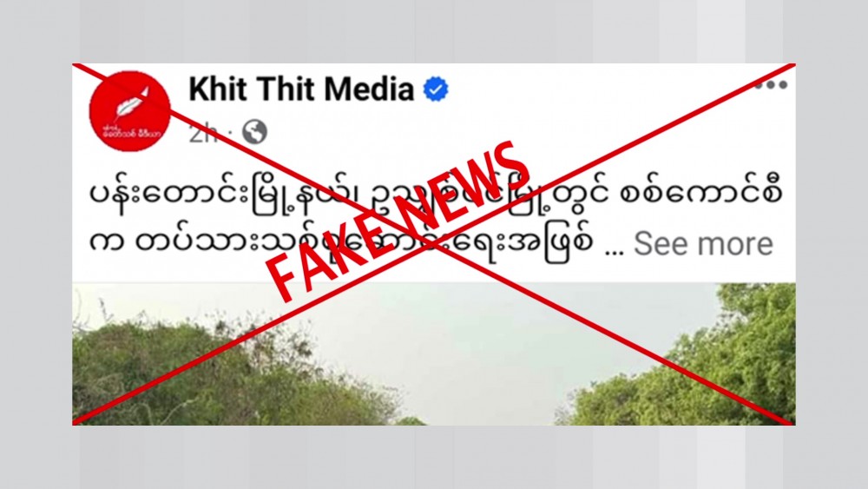The height and width of the screenshot is (489, 868).
Task: Expand the post with See more
Action: click(703, 244)
